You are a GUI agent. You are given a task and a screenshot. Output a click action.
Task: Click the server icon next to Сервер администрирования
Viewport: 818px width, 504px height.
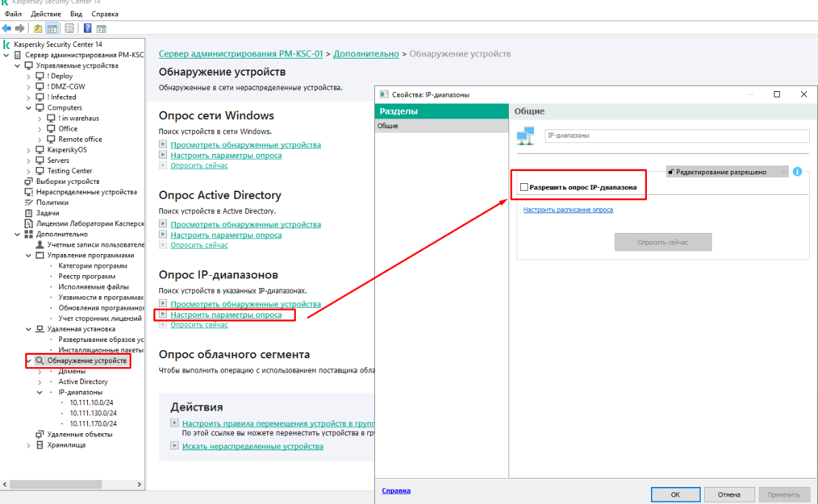[18, 55]
